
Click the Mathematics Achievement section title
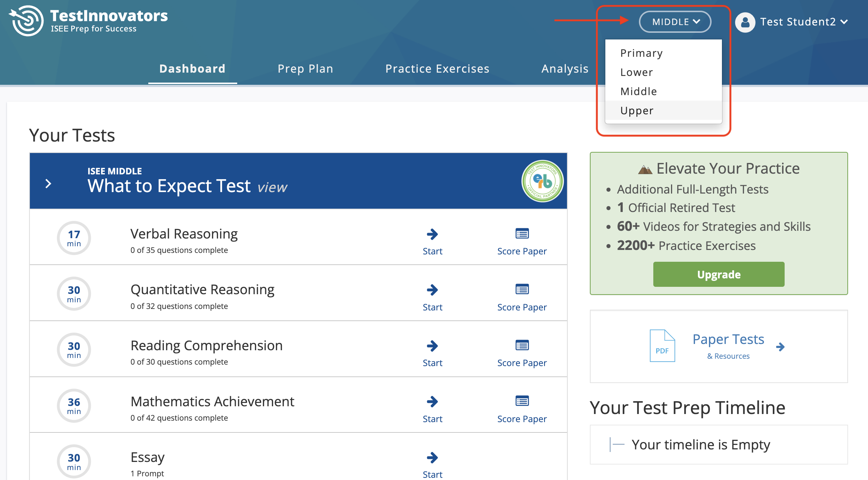[212, 401]
